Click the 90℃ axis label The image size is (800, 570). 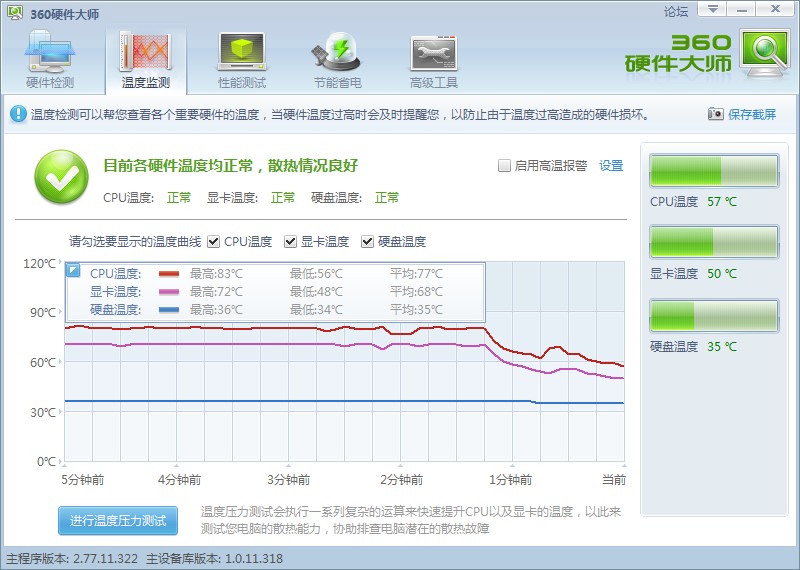43,312
